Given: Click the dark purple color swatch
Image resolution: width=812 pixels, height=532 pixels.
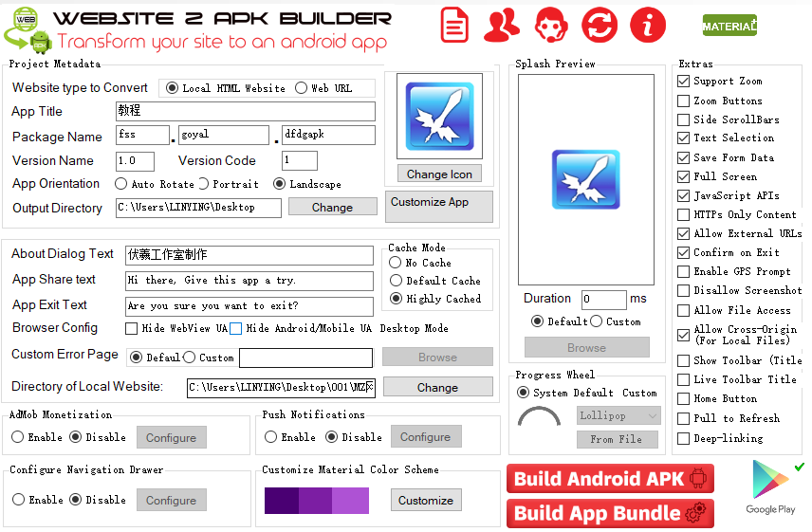Looking at the screenshot, I should (281, 500).
